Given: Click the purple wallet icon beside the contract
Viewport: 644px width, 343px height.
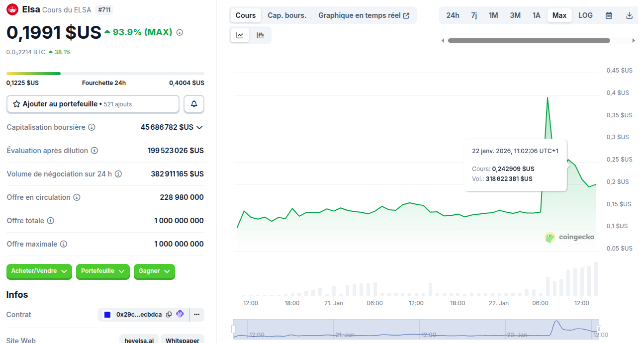Looking at the screenshot, I should point(180,314).
